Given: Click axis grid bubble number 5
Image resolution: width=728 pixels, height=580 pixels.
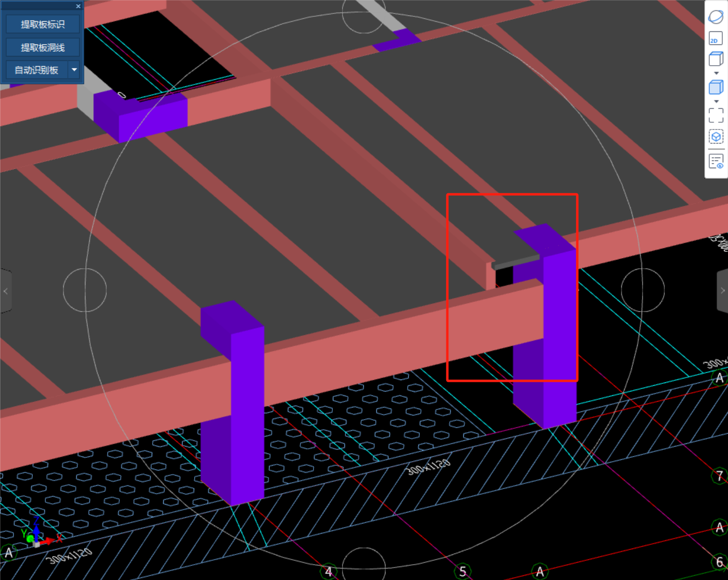Looking at the screenshot, I should pos(463,572).
